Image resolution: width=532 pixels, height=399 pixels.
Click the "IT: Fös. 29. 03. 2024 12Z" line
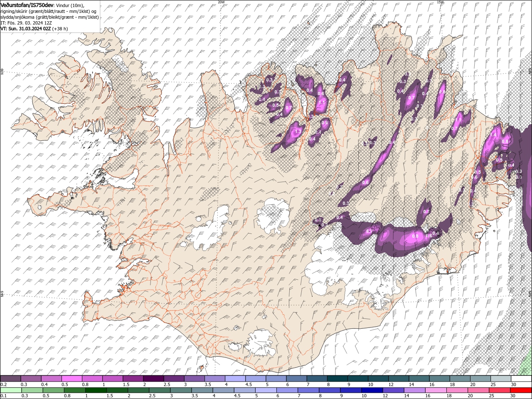pyautogui.click(x=26, y=23)
